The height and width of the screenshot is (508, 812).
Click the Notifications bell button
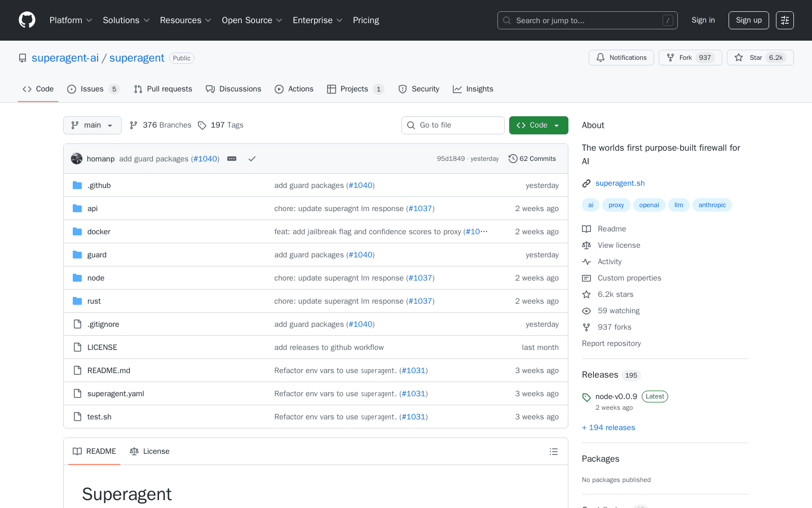[621, 58]
